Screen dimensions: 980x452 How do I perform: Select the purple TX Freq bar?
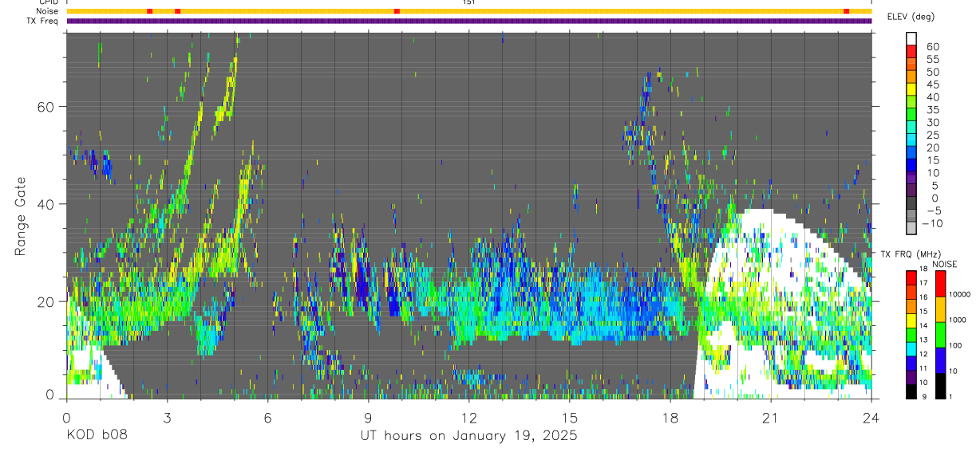pyautogui.click(x=469, y=21)
